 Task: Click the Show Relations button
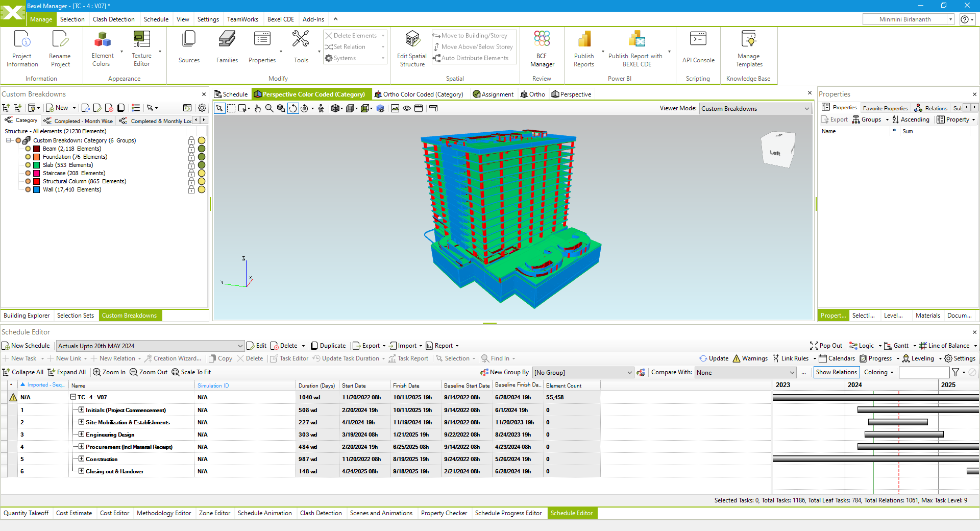coord(836,372)
